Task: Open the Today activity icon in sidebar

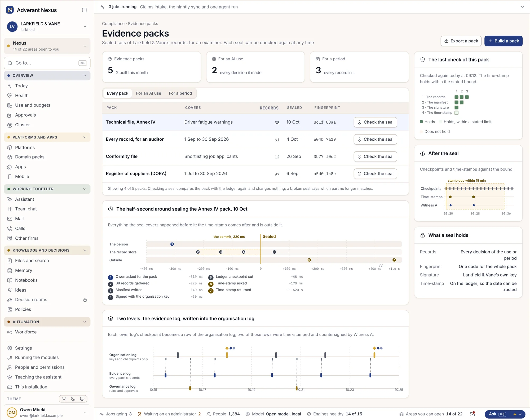Action: (x=10, y=86)
